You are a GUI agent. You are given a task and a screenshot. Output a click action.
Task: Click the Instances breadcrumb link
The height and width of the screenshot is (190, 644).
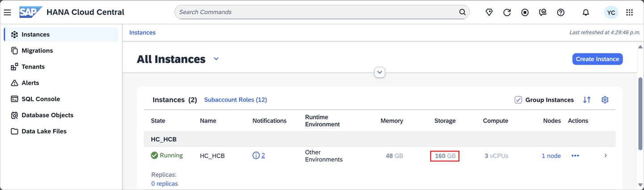[142, 33]
